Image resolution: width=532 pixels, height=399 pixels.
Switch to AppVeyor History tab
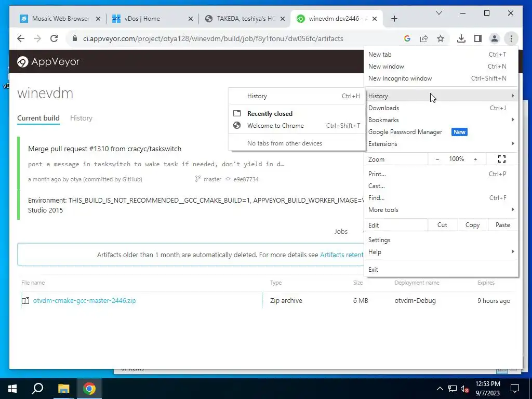tap(81, 118)
